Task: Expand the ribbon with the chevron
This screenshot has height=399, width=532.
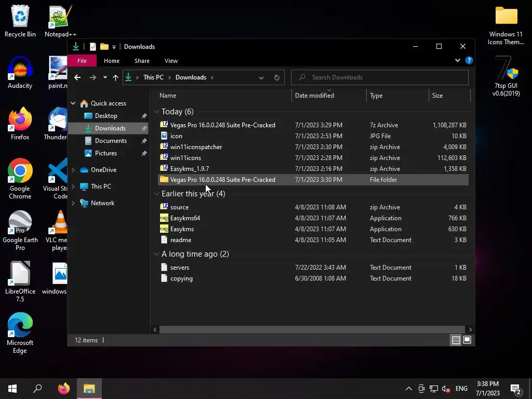Action: tap(457, 60)
